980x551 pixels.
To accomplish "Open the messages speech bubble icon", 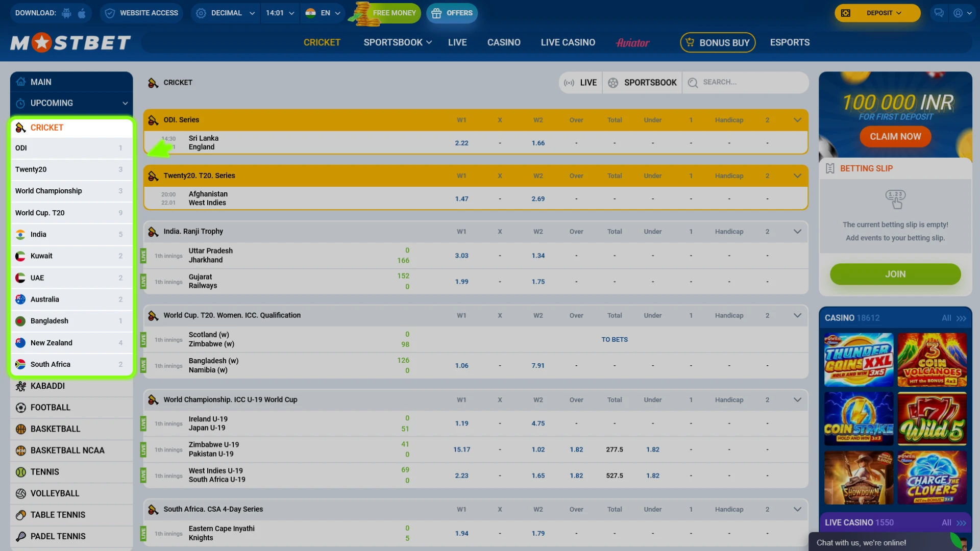I will pyautogui.click(x=939, y=13).
